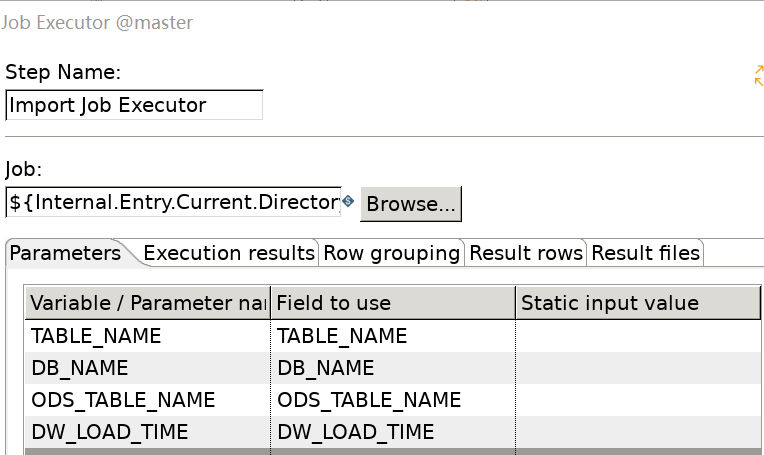The image size is (764, 455).
Task: Click Static input value cell for TABLE_NAME row
Action: coord(638,336)
